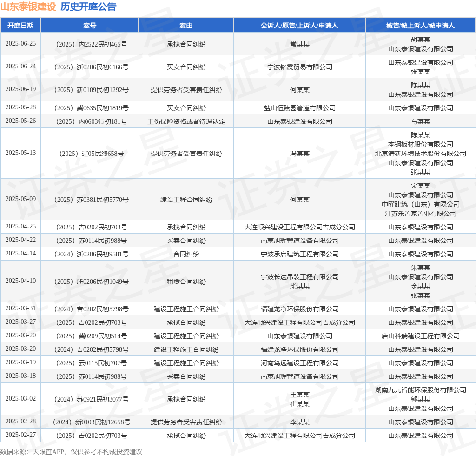The height and width of the screenshot is (456, 476).
Task: Select case number (2025)冀0635民初1819号
Action: [x=92, y=108]
